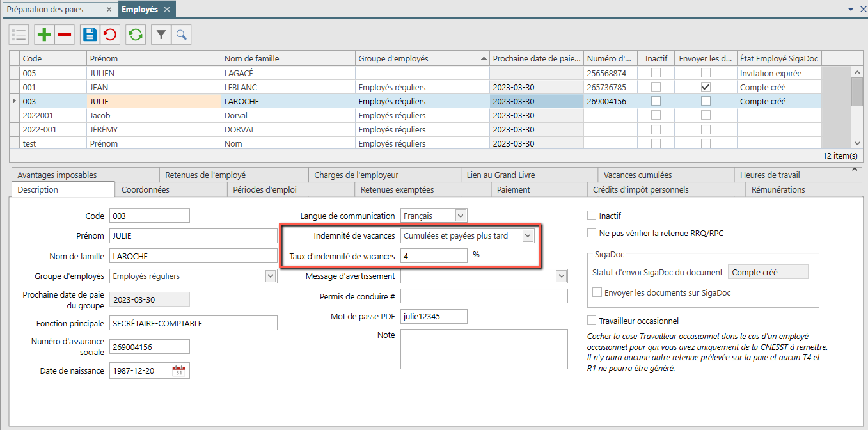Open the calendar picker for Date de naissance
This screenshot has width=868, height=430.
[x=179, y=370]
